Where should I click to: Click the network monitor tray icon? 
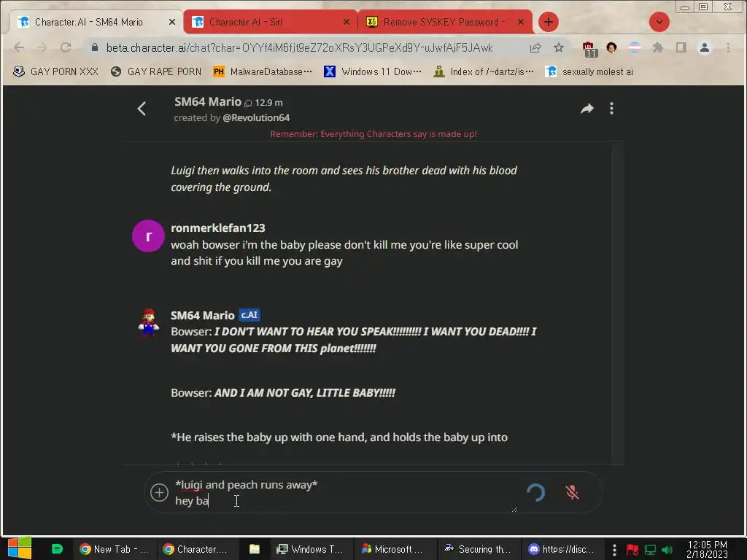650,550
